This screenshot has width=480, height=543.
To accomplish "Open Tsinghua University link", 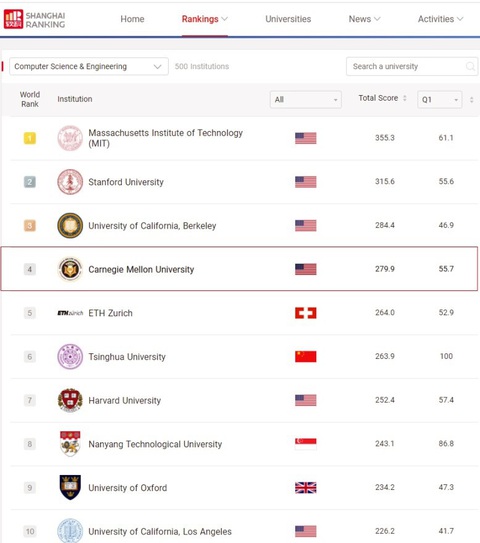I will click(x=127, y=357).
